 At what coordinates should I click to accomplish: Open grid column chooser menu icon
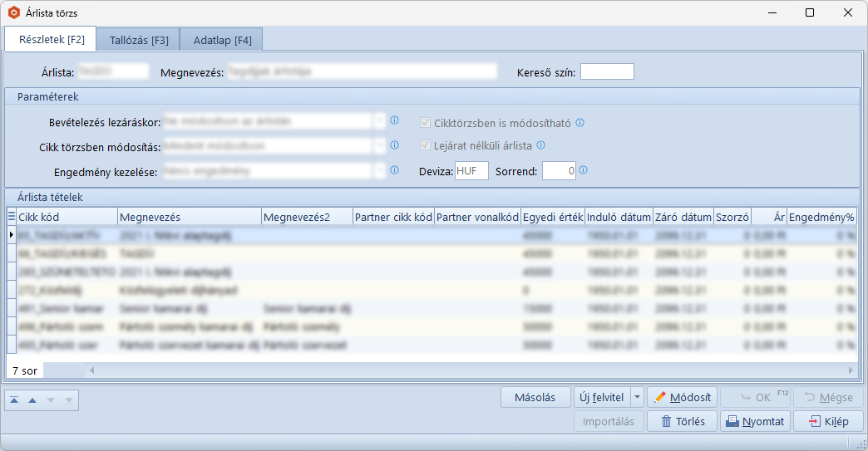(11, 217)
